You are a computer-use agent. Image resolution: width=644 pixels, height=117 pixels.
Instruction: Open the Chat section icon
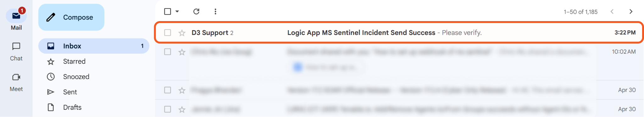16,47
